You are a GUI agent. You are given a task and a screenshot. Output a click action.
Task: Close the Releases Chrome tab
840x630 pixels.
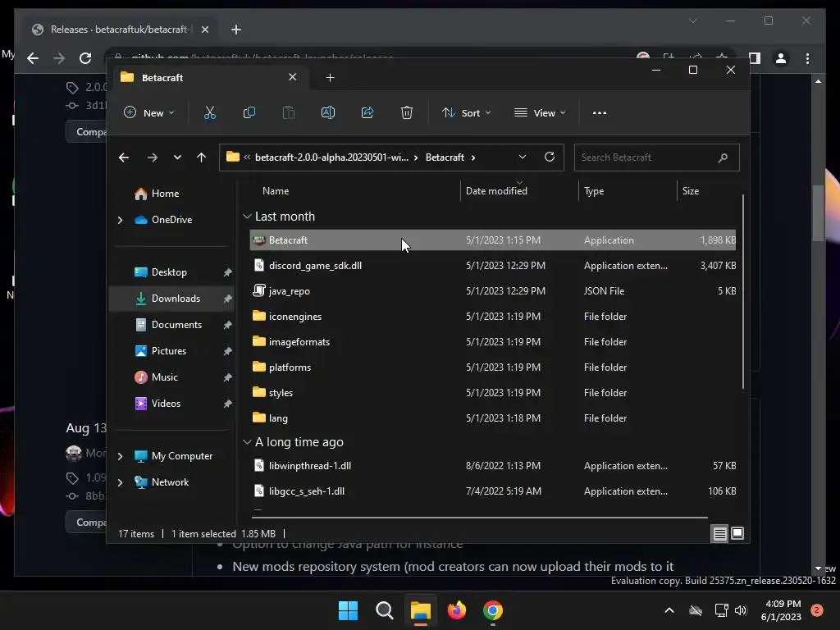[x=204, y=30]
